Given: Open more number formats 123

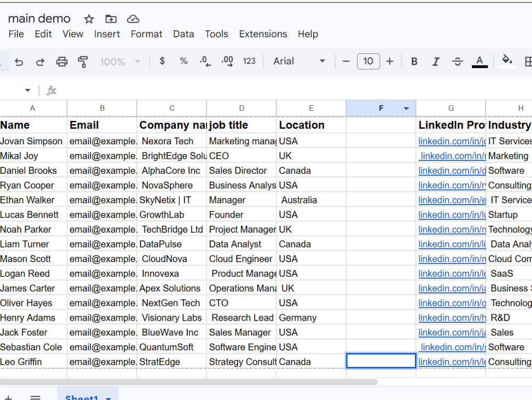Looking at the screenshot, I should pos(249,61).
